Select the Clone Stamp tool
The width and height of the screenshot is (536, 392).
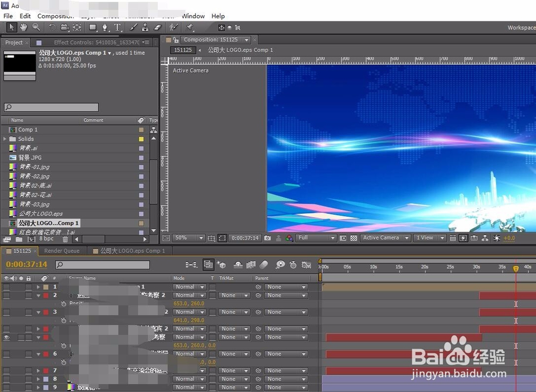(145, 27)
